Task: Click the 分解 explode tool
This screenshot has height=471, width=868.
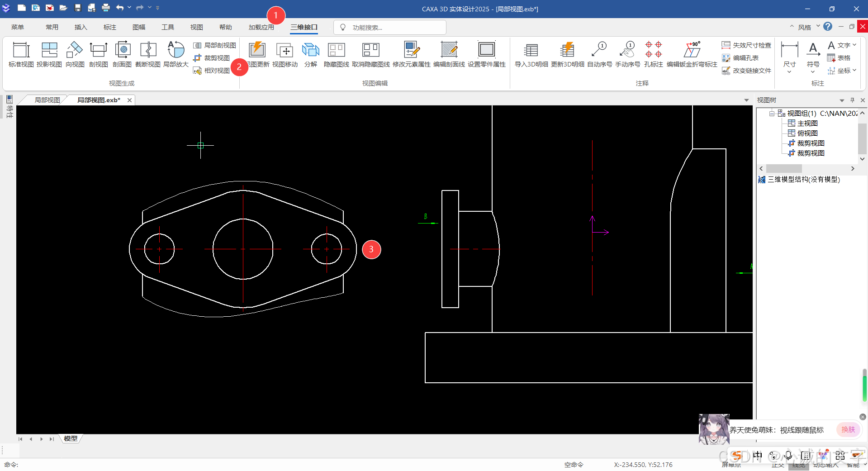Action: (311, 54)
